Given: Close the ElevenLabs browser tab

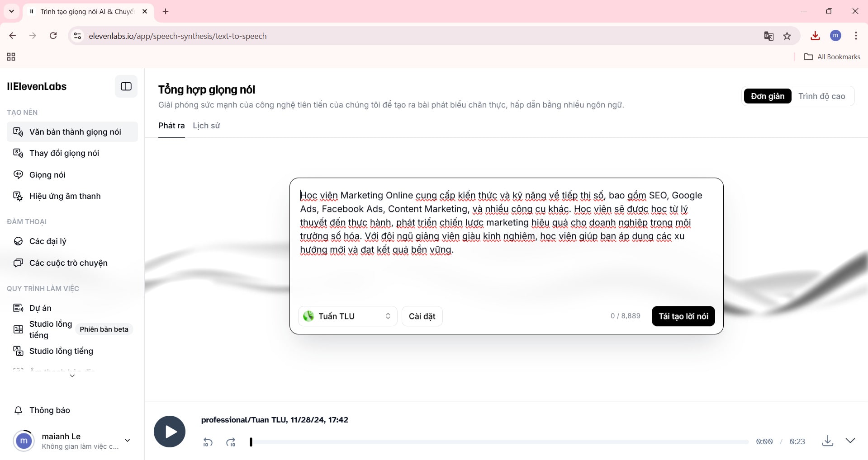Looking at the screenshot, I should 145,11.
